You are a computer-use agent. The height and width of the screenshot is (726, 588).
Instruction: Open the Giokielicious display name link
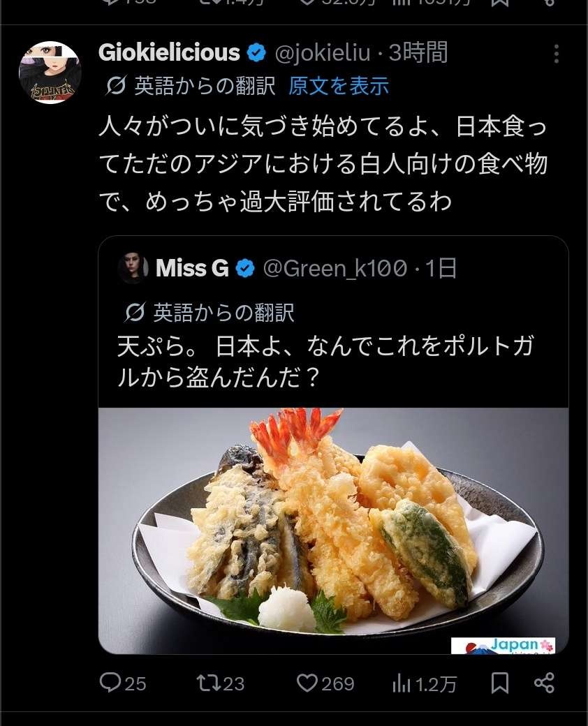pos(169,52)
